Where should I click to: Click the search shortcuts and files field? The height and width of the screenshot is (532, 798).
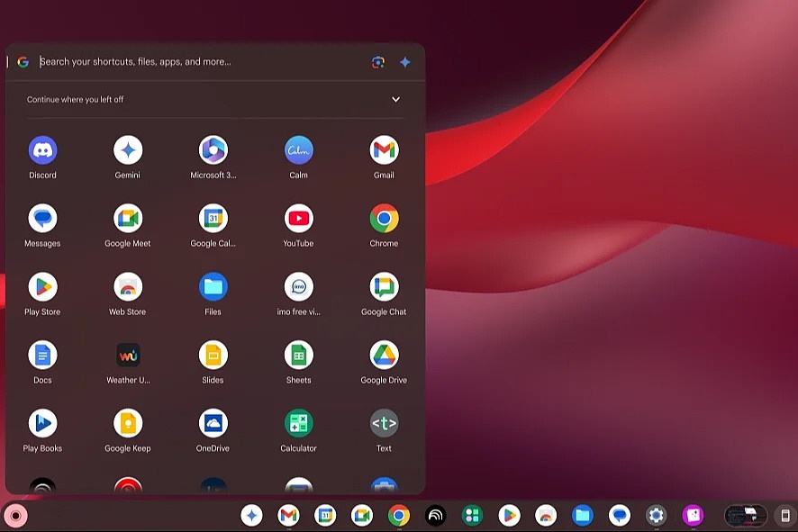[198, 62]
